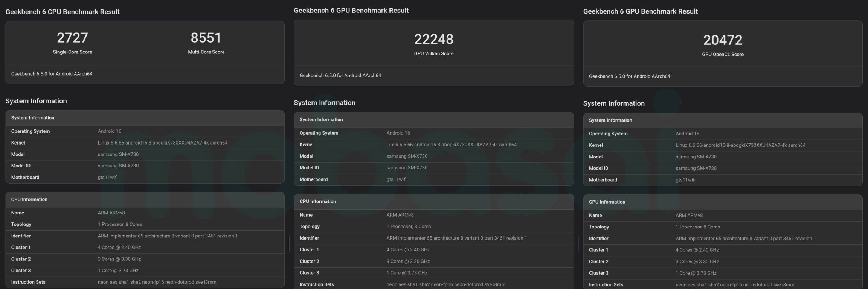Select the Kernel value in the OpenCL result panel
This screenshot has height=289, width=868.
[x=740, y=145]
